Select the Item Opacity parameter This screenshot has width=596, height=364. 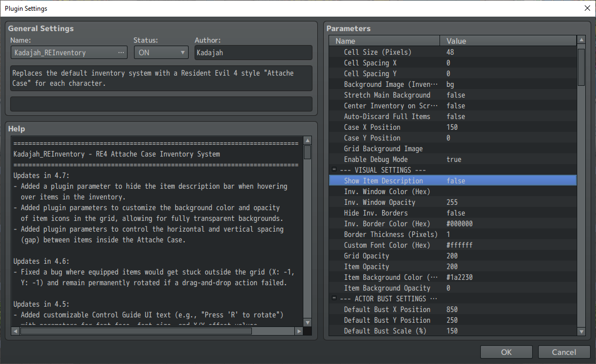coord(453,266)
